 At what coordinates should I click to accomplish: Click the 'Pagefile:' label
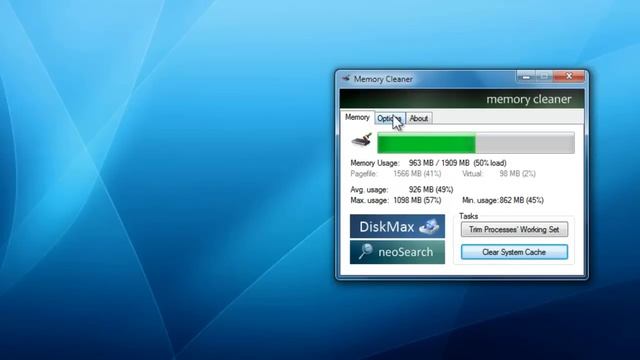[364, 174]
